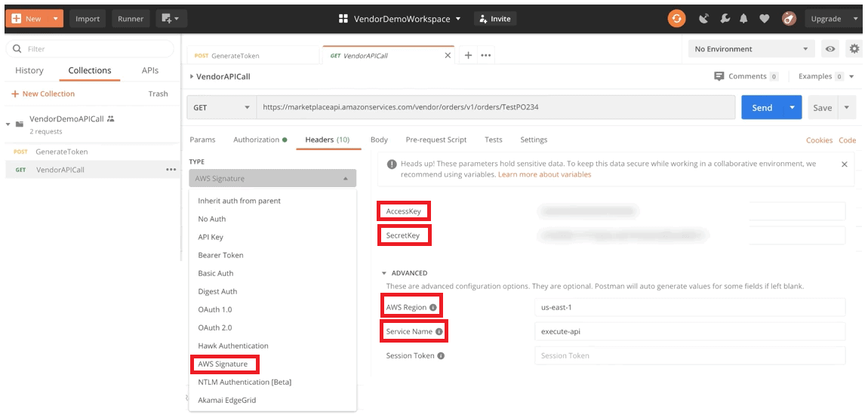Open the Cookies link
The width and height of the screenshot is (868, 415).
[819, 140]
